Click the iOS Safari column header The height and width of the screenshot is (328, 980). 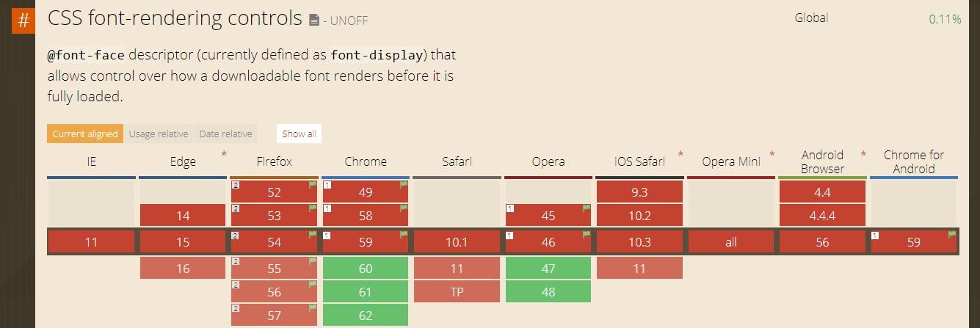tap(639, 161)
